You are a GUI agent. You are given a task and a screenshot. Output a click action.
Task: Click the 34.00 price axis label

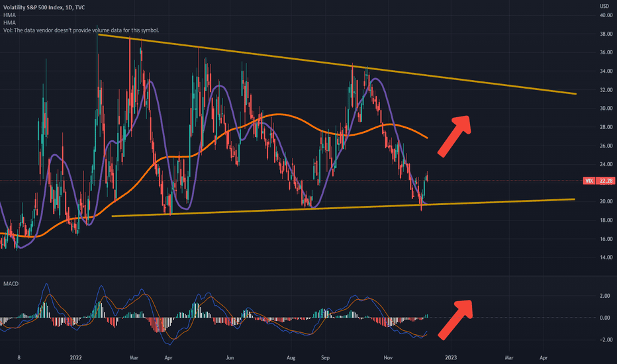606,71
